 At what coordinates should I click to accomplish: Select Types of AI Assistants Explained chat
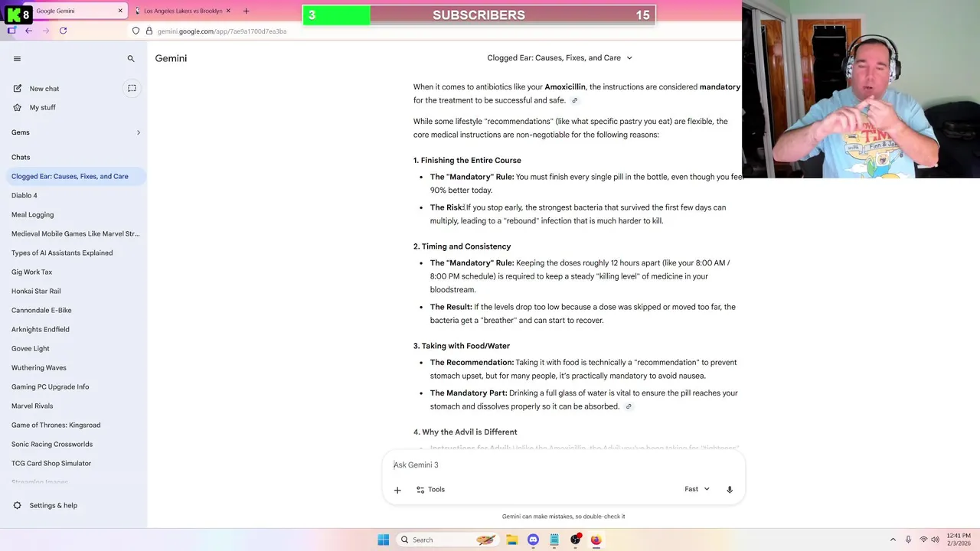tap(62, 253)
